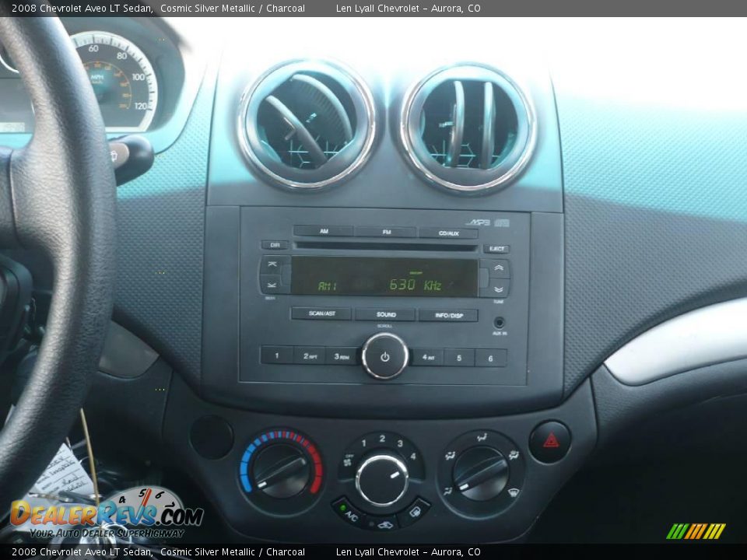Rotate the airflow mode dial

[x=481, y=474]
